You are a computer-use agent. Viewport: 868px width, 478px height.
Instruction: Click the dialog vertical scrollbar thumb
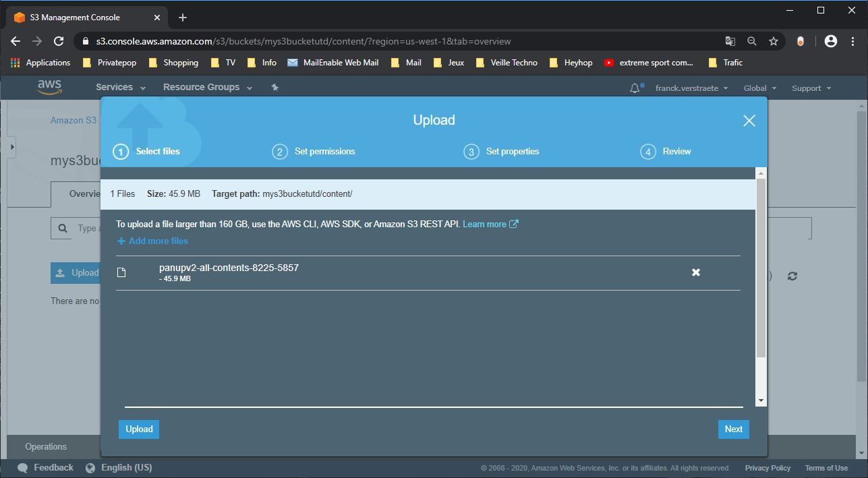point(761,268)
